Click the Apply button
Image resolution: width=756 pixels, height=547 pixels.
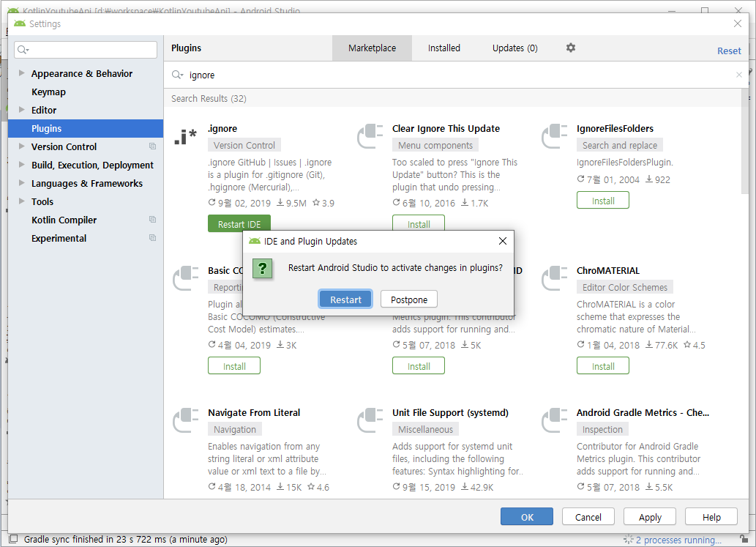coord(650,517)
